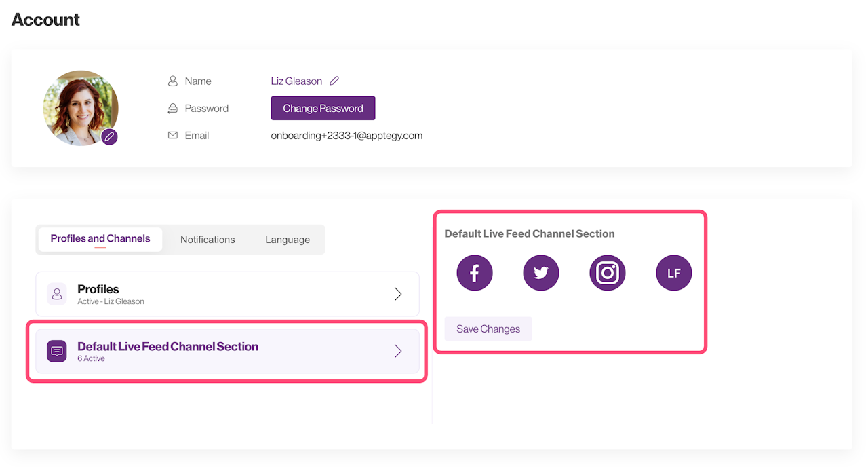This screenshot has width=868, height=467.
Task: Toggle the Facebook channel icon
Action: click(x=475, y=273)
